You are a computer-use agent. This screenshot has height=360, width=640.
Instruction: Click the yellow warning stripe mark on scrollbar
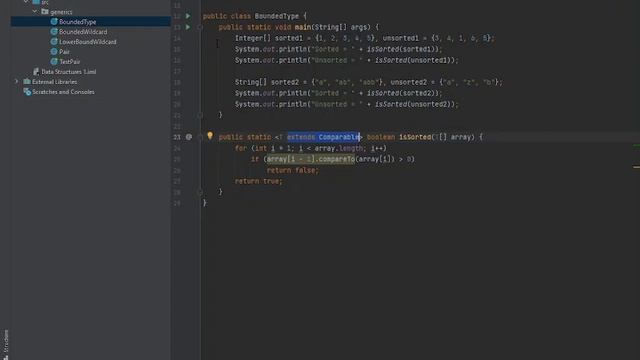pyautogui.click(x=636, y=167)
